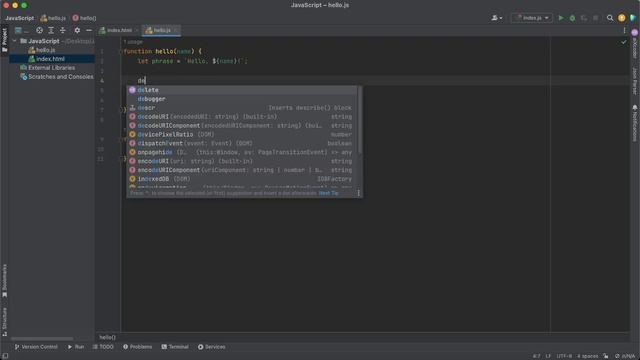Open the Version Control tool window
Image resolution: width=640 pixels, height=360 pixels.
36,347
